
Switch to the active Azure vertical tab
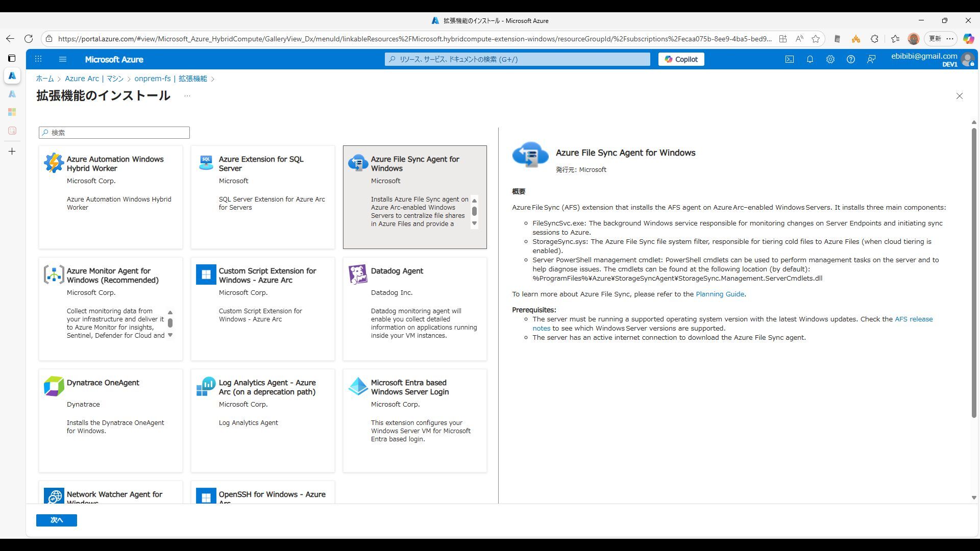coord(12,76)
